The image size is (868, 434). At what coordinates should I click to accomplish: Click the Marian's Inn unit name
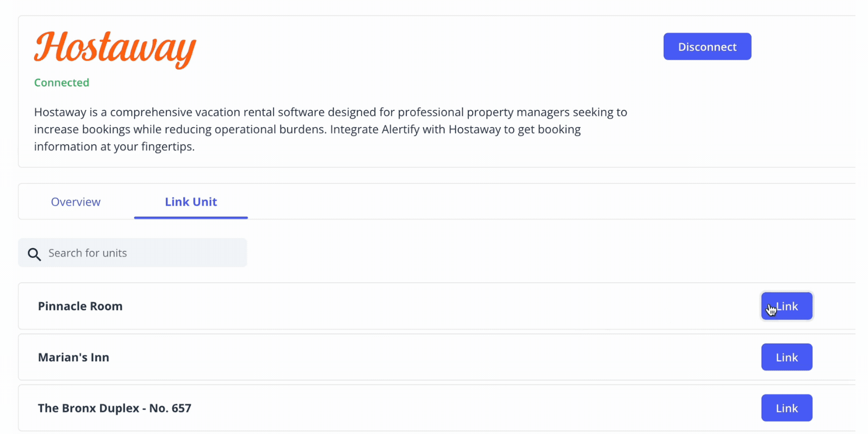[73, 358]
